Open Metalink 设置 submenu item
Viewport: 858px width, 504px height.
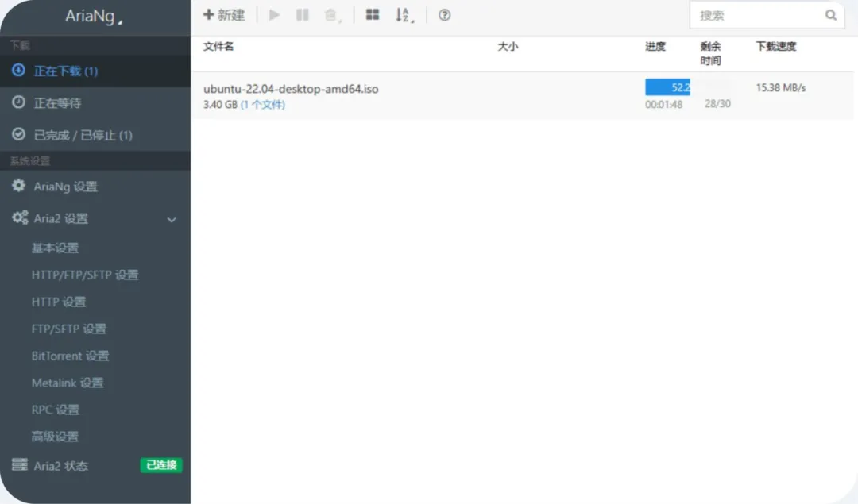point(68,383)
